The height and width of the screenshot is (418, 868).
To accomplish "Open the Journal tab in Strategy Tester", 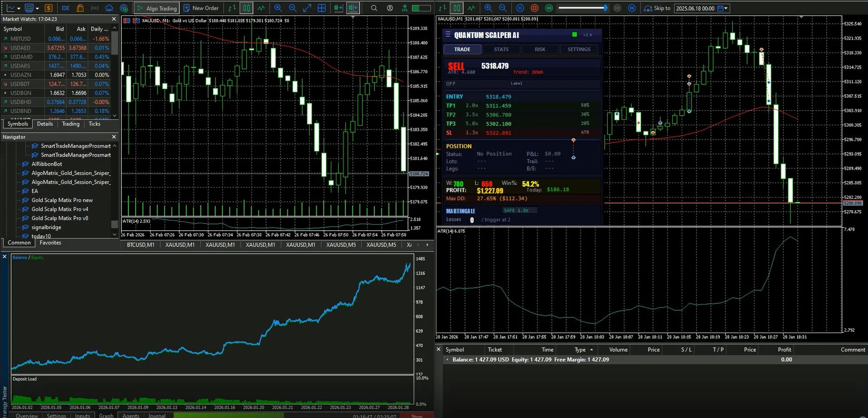I will coord(157,416).
